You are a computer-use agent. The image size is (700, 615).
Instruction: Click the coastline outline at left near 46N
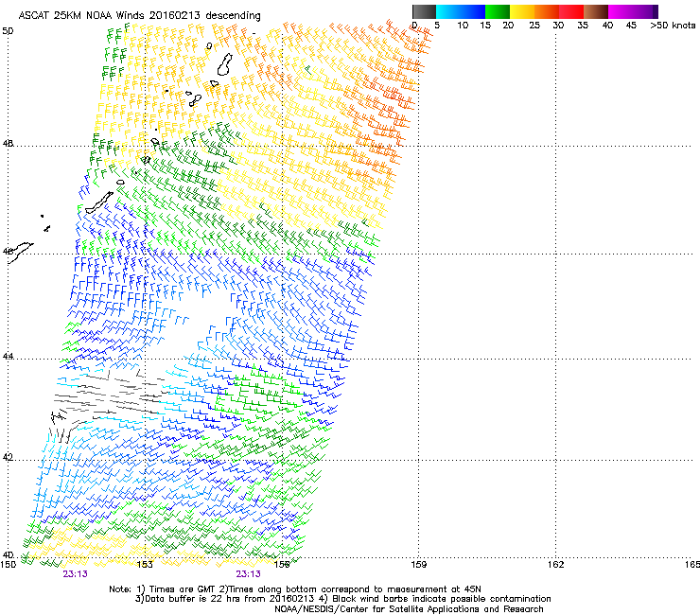(x=20, y=253)
